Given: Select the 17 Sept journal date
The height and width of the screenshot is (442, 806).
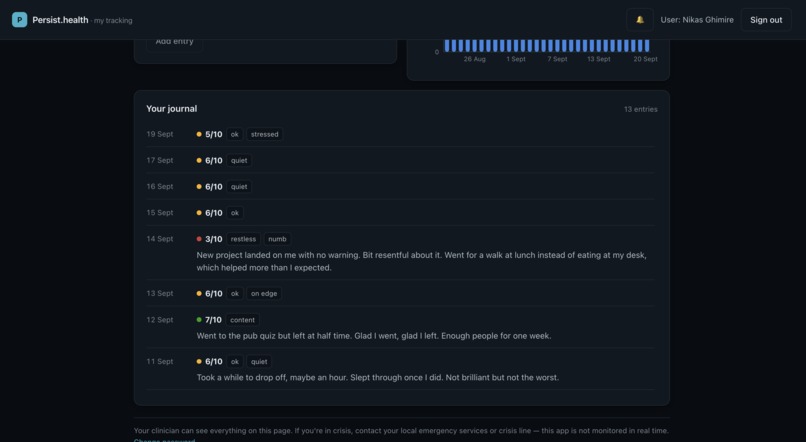Looking at the screenshot, I should click(160, 160).
